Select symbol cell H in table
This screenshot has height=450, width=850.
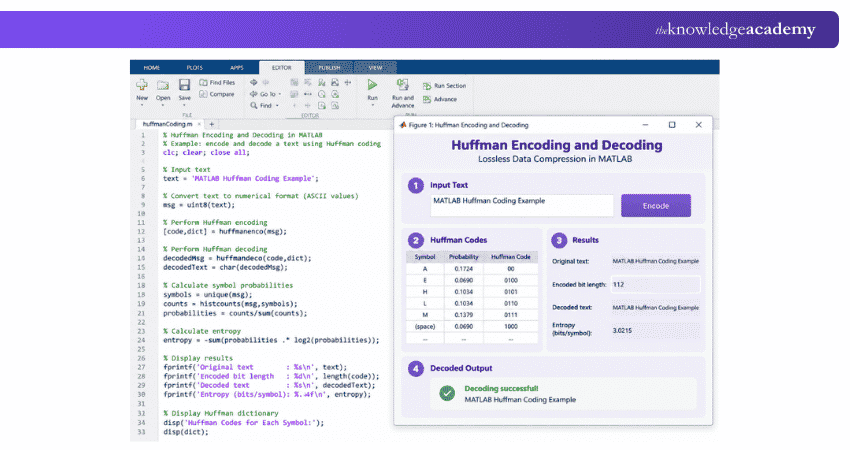pyautogui.click(x=425, y=292)
